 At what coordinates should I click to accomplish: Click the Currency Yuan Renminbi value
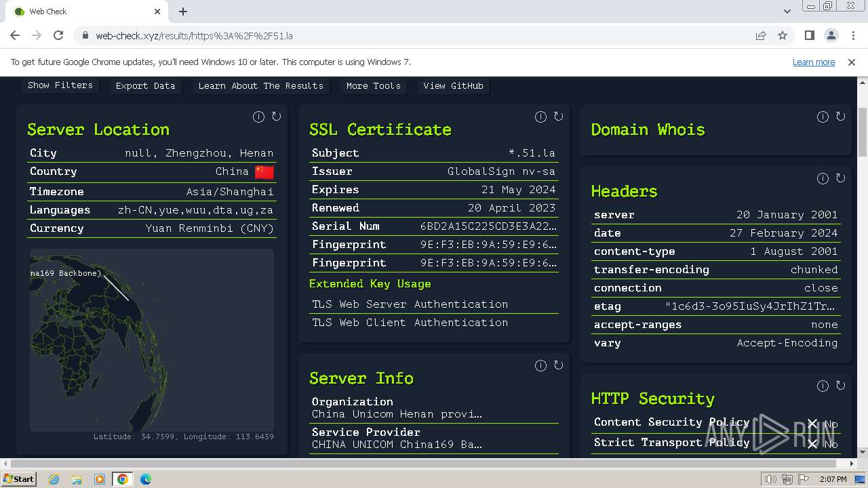pos(210,228)
